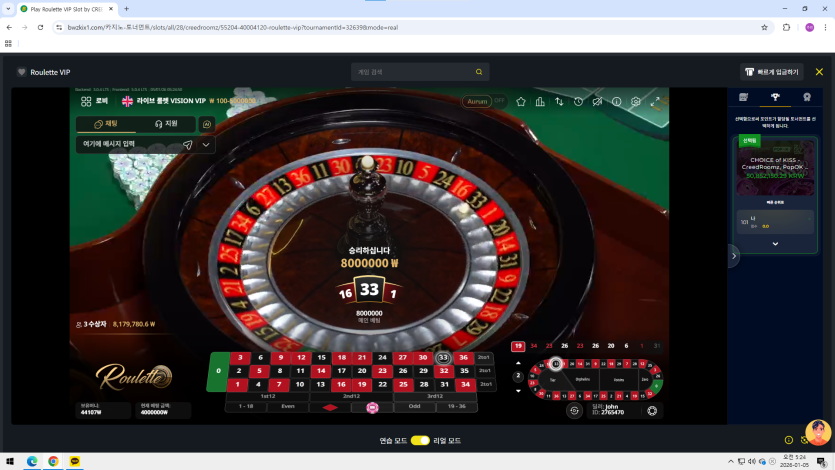Click the yellow info icon at bottom right
Image resolution: width=835 pixels, height=470 pixels.
click(x=789, y=440)
